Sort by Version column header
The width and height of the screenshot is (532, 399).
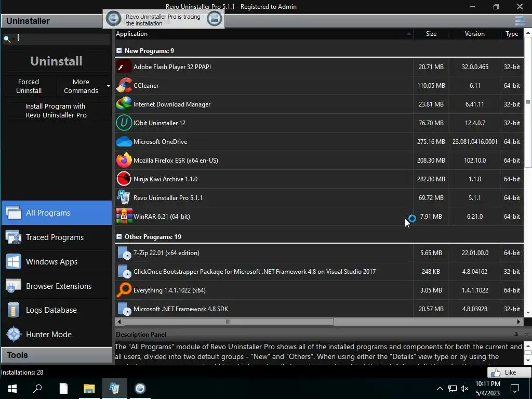click(475, 34)
